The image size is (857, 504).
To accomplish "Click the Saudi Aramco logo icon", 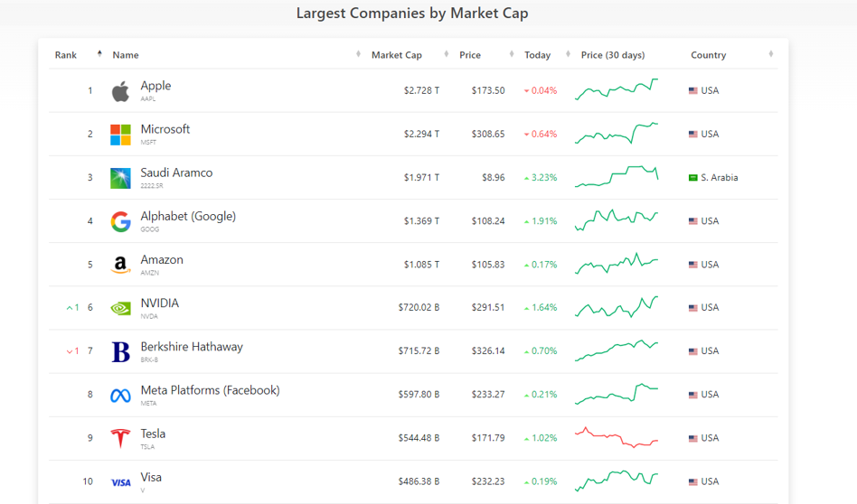I will pos(120,178).
